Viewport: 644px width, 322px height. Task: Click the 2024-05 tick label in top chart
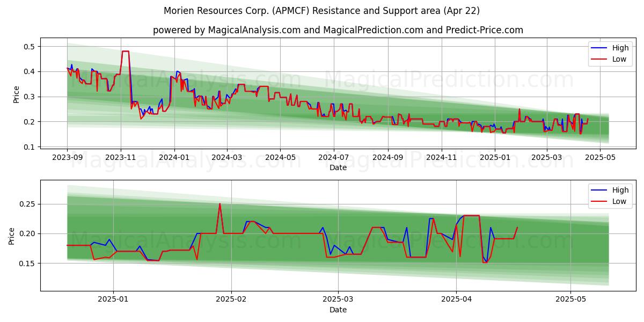click(280, 158)
